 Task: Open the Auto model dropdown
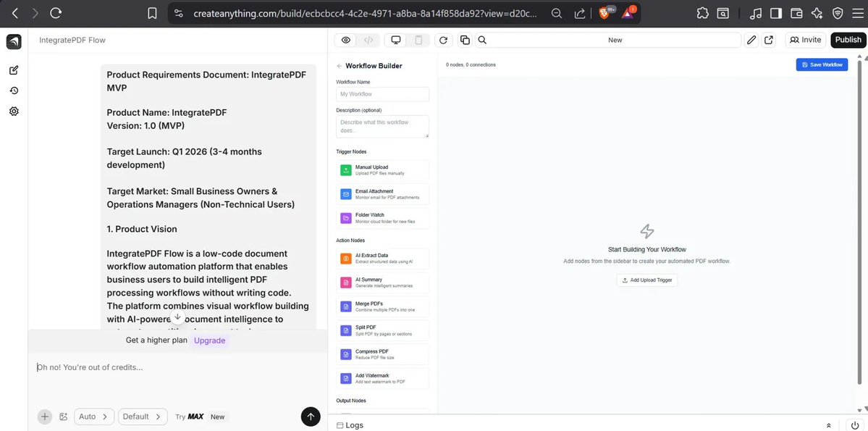click(x=93, y=417)
